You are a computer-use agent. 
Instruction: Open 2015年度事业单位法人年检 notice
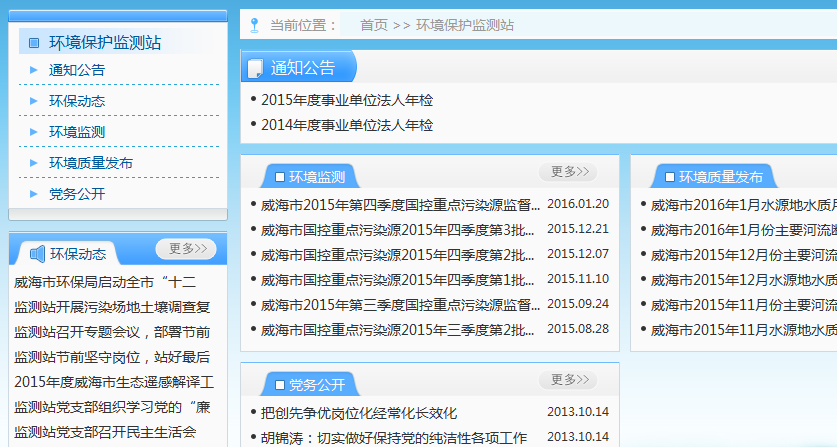tap(347, 100)
